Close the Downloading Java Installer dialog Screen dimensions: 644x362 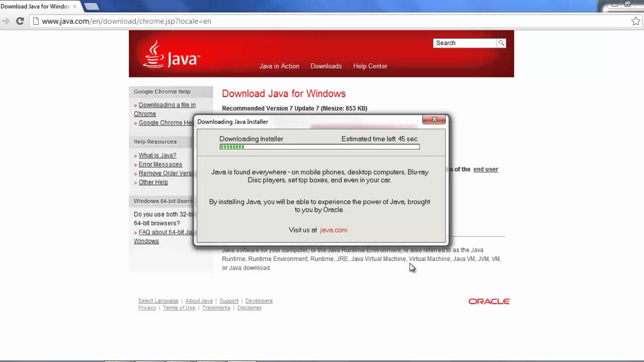(434, 120)
